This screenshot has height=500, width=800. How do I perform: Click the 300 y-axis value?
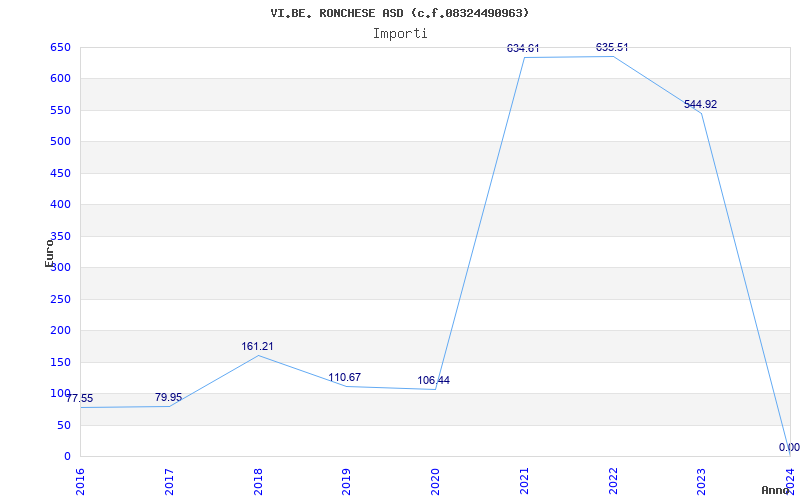coord(60,267)
